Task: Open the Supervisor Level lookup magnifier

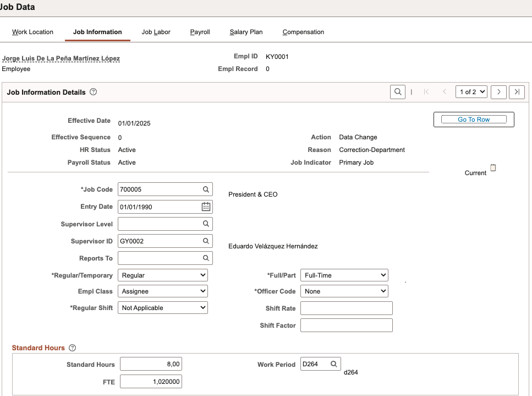Action: tap(206, 224)
